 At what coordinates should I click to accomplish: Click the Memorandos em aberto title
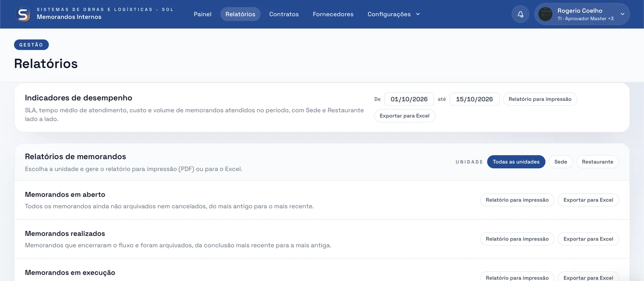[65, 194]
